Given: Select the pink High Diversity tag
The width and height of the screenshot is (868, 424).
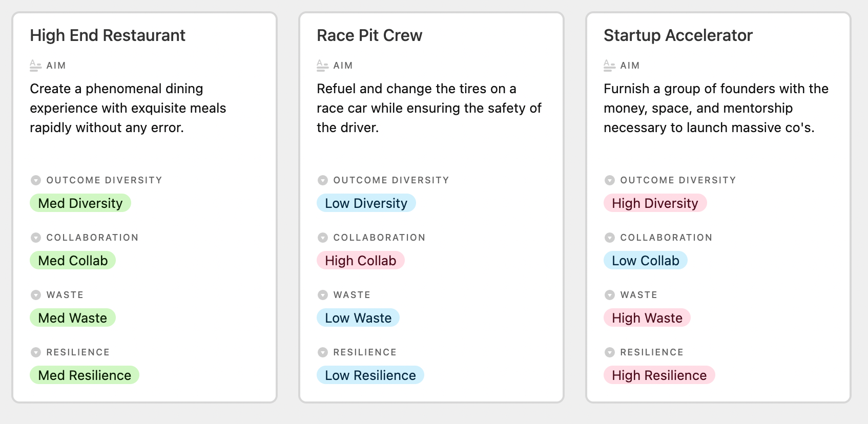Looking at the screenshot, I should 655,203.
